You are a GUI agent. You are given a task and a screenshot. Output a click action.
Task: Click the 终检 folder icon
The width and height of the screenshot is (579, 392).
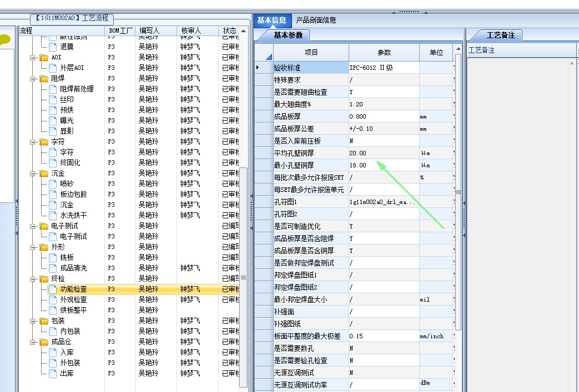(x=44, y=279)
